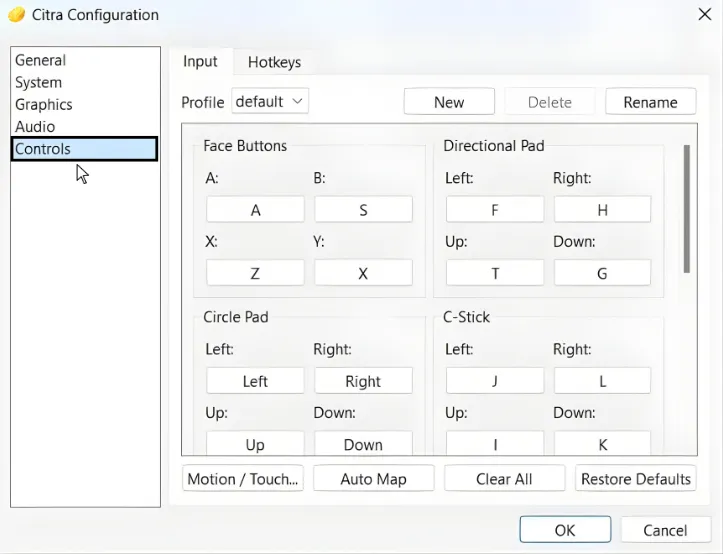
Task: Rebind Face Buttons X mapped to Z
Action: [x=255, y=273]
